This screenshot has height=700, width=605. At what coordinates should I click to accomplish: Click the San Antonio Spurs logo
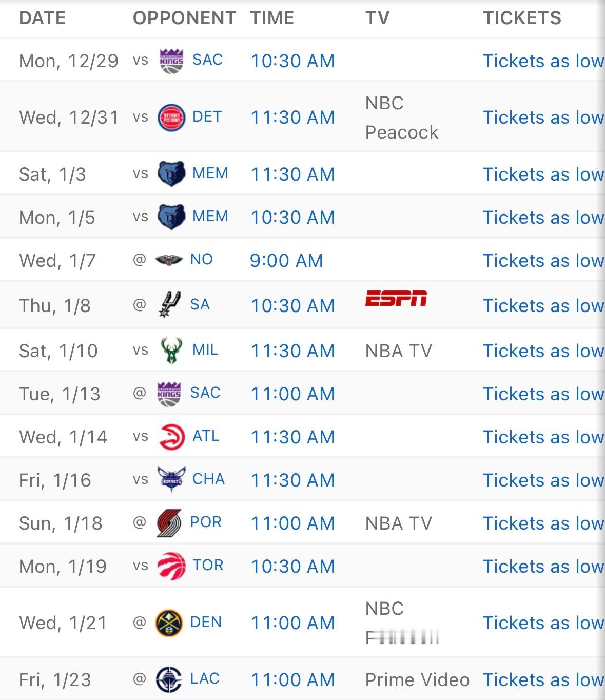pos(169,305)
